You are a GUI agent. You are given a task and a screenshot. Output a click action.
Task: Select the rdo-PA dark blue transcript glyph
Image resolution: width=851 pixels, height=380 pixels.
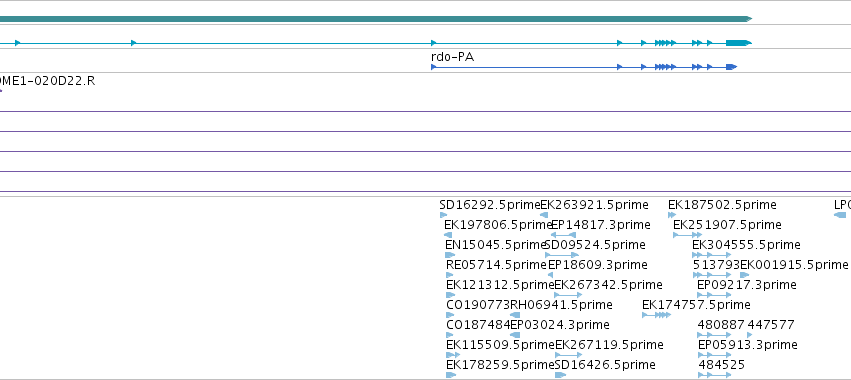(x=584, y=67)
